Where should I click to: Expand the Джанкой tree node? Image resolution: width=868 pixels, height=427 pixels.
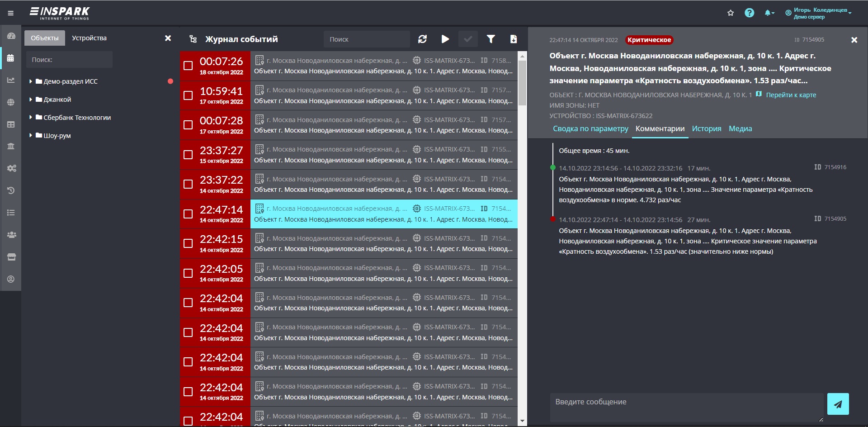[31, 100]
